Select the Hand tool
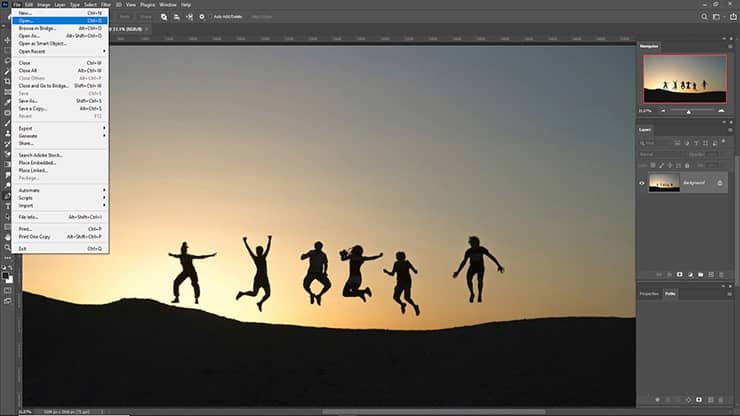The image size is (740, 416). coord(7,237)
